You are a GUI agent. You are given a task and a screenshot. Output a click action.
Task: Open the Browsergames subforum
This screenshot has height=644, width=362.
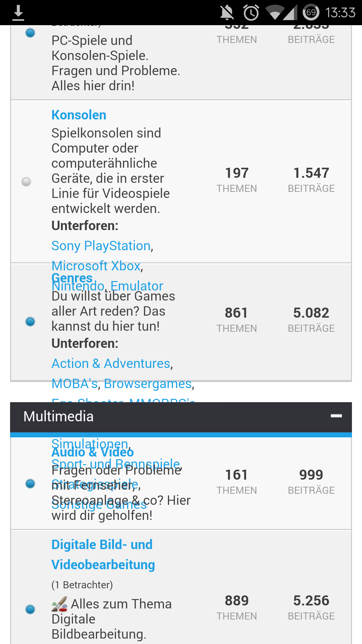point(148,384)
